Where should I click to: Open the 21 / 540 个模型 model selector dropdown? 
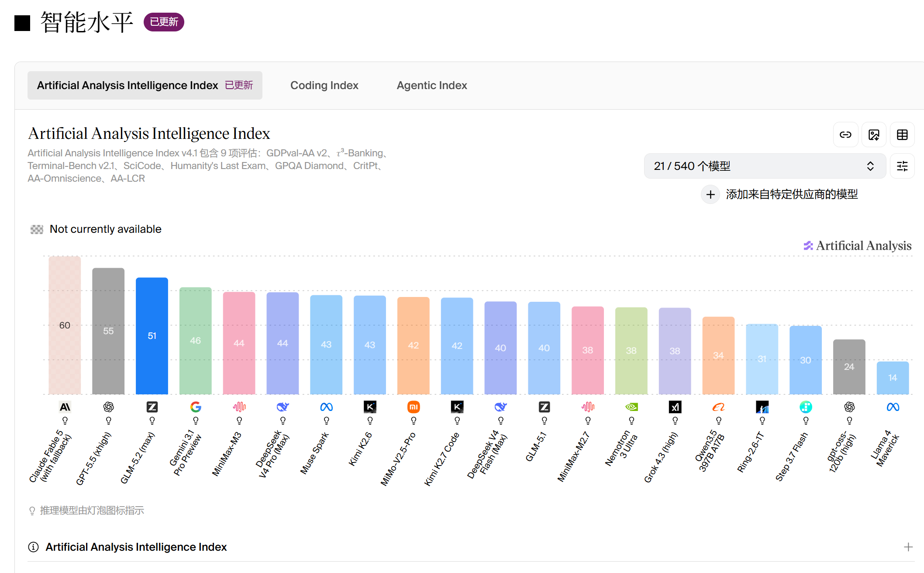coord(765,166)
